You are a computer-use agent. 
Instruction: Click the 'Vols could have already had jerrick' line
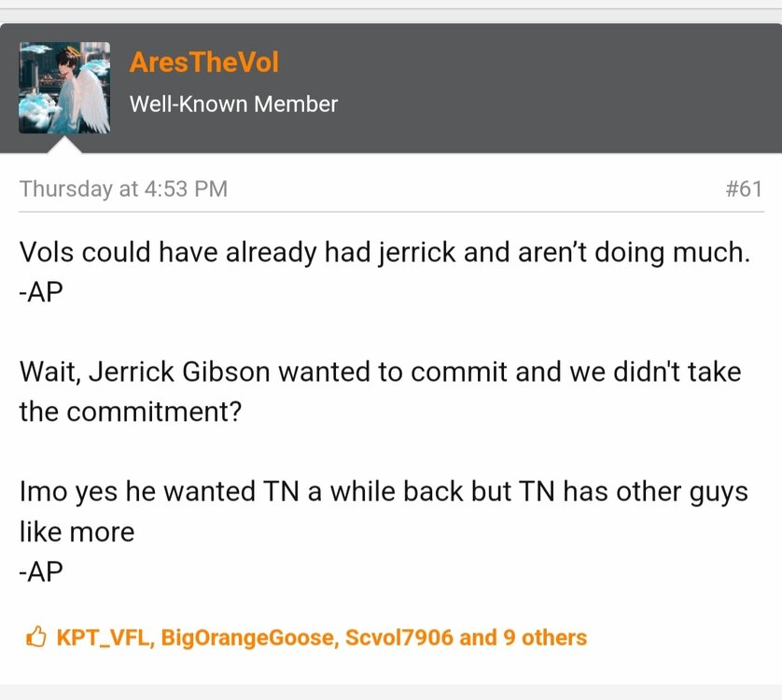[384, 253]
